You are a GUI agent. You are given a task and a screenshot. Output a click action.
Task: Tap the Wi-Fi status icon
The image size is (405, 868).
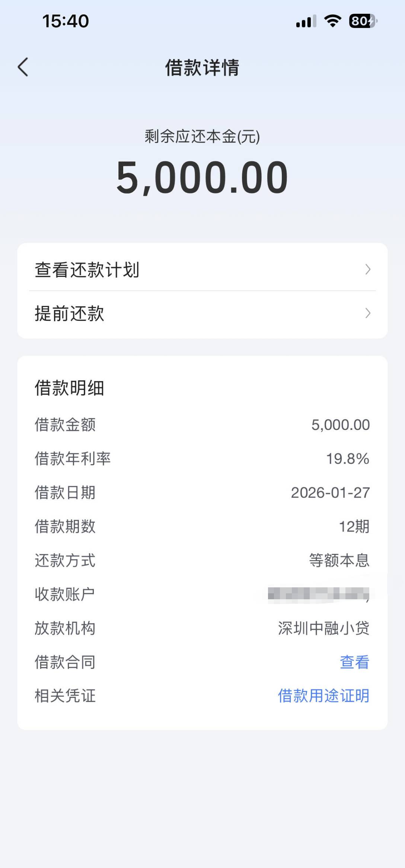(x=332, y=21)
